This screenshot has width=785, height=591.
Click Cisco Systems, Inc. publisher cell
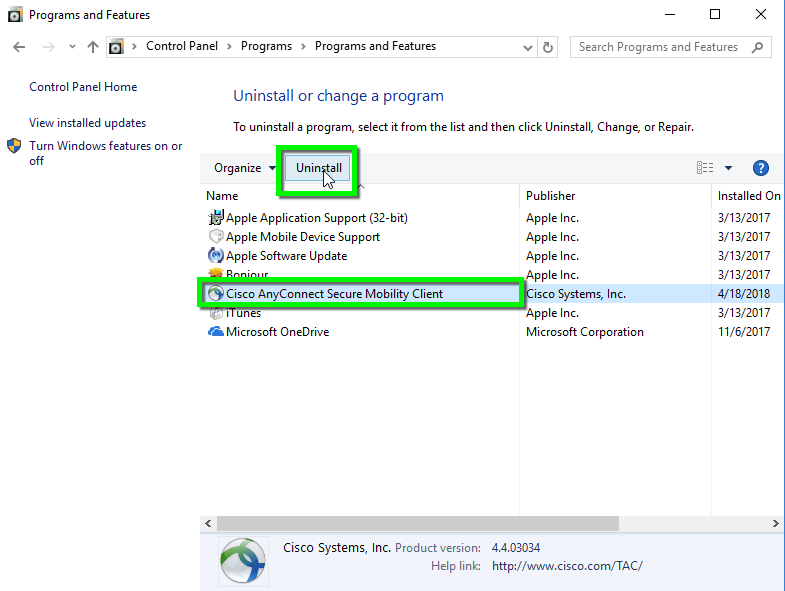click(x=576, y=294)
